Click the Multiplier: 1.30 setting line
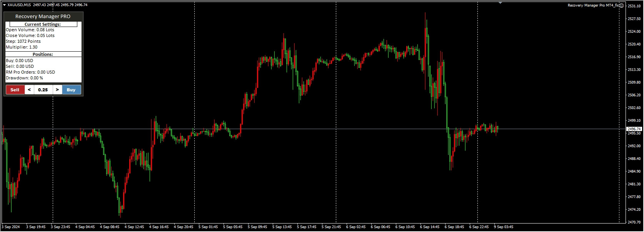Screen dimensions: 644x232 (x=22, y=47)
